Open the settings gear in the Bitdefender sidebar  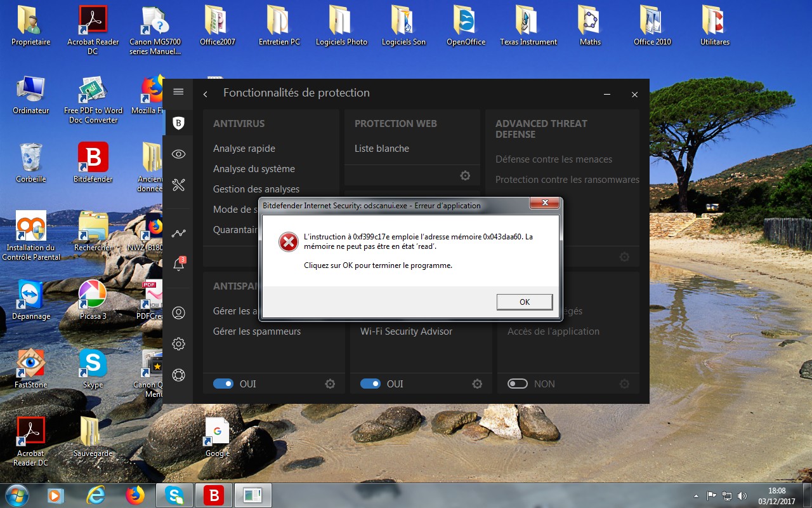click(x=179, y=344)
